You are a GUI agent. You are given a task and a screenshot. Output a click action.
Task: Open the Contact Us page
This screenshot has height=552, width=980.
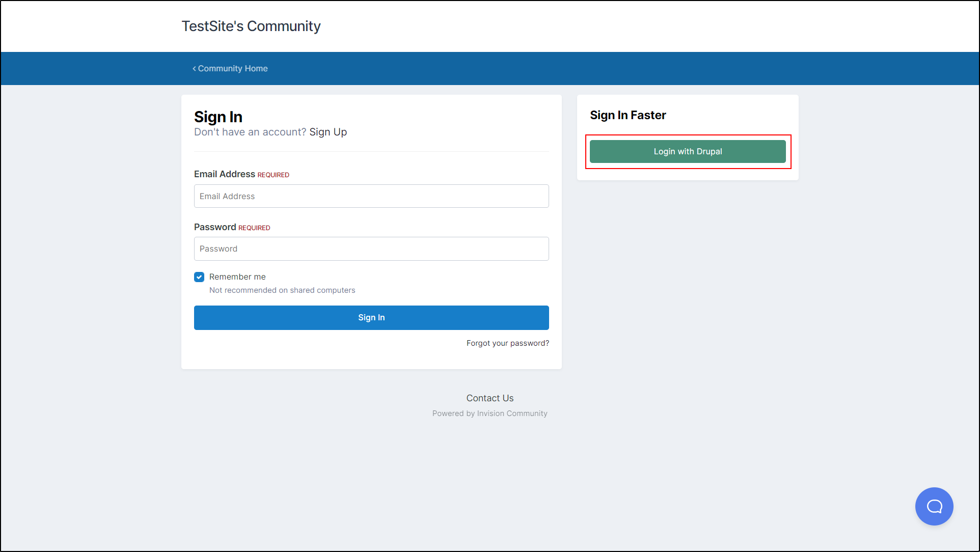489,398
